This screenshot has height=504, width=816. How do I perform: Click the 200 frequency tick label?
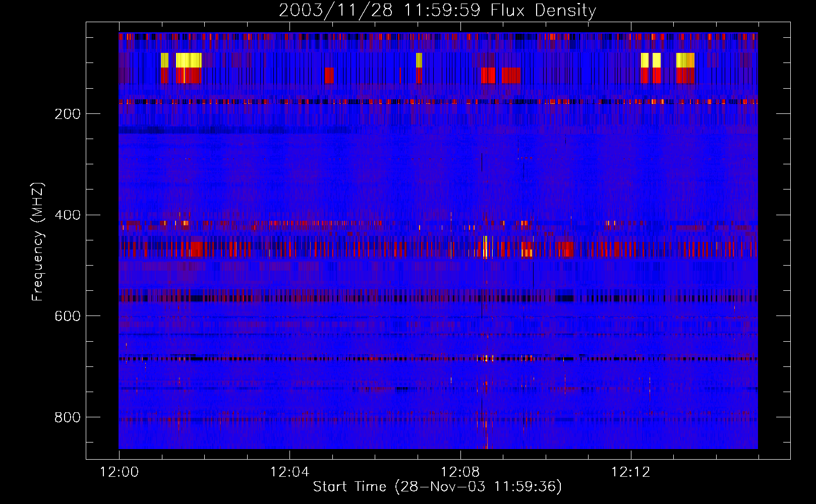[x=67, y=114]
